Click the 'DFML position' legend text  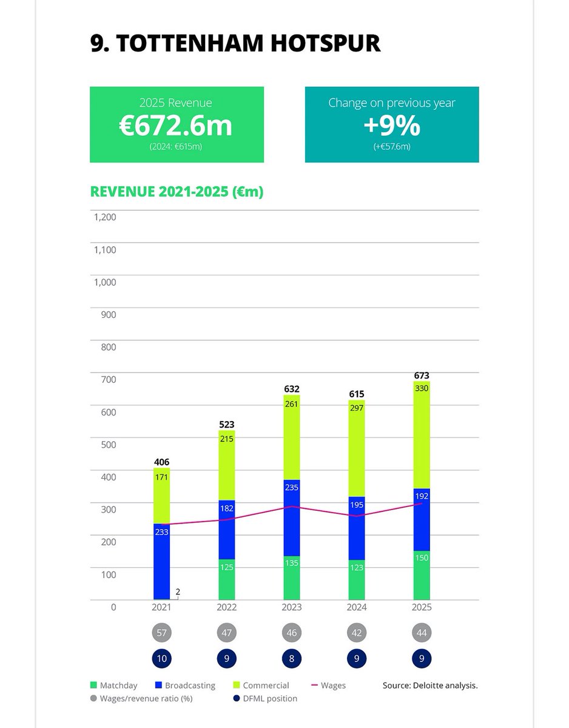coord(271,698)
